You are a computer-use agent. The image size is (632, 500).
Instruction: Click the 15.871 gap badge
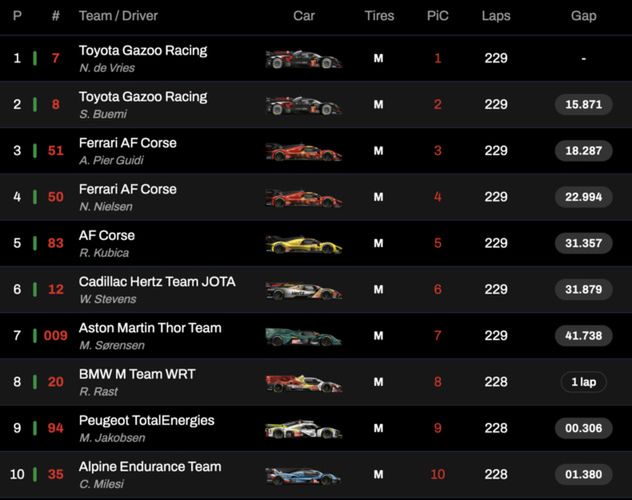point(583,105)
